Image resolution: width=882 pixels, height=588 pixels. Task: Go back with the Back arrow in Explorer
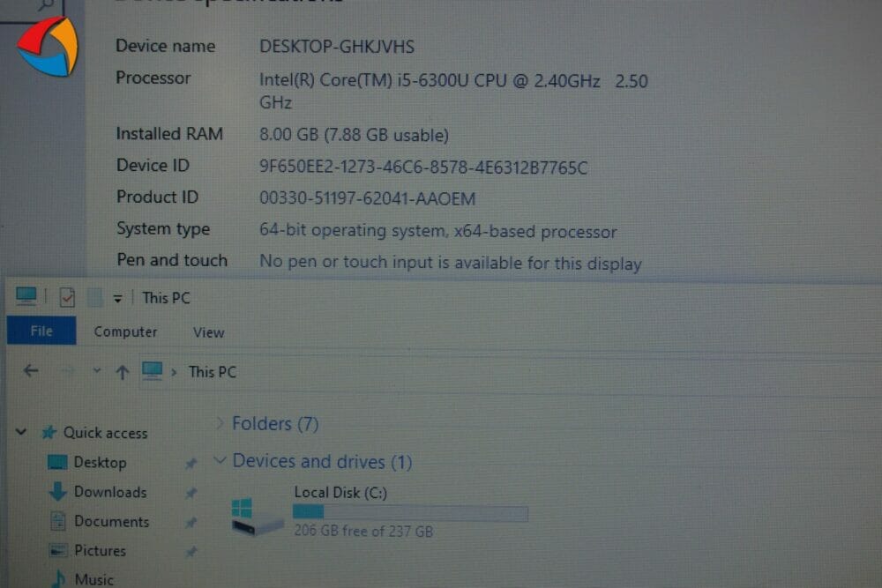pos(31,370)
